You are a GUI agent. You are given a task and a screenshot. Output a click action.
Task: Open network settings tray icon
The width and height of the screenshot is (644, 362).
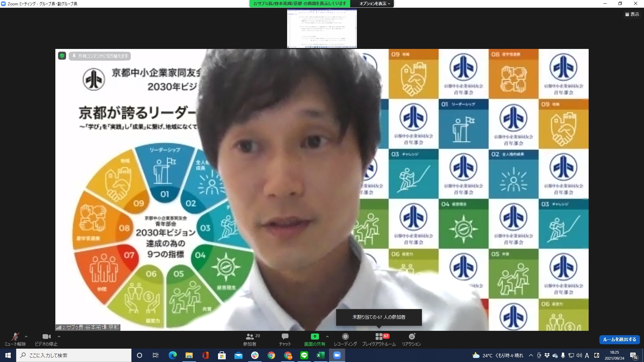571,355
